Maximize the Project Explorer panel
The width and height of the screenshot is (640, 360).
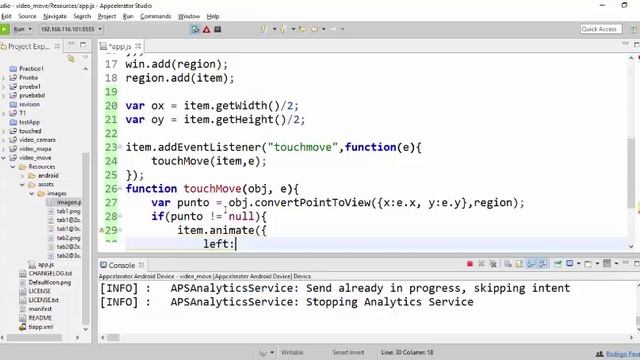[x=83, y=44]
